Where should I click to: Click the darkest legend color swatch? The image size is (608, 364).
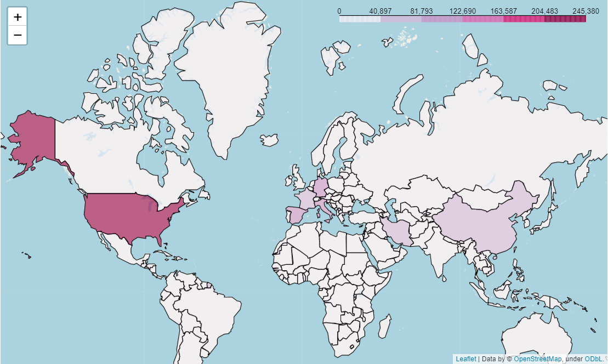[565, 19]
